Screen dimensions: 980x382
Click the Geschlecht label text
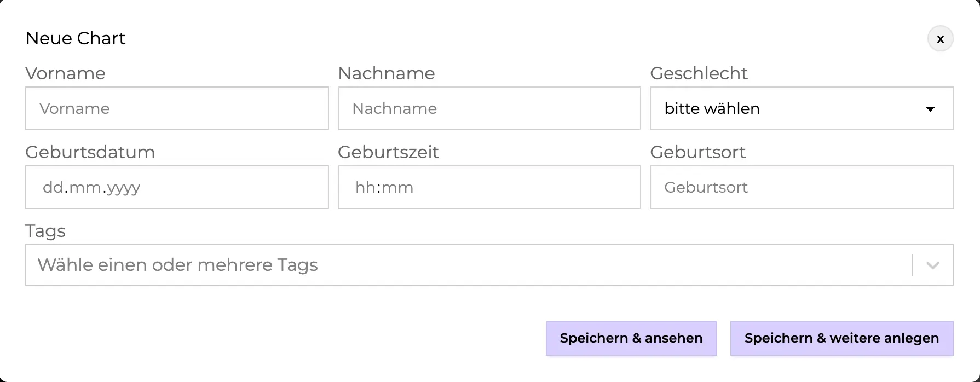pos(699,73)
